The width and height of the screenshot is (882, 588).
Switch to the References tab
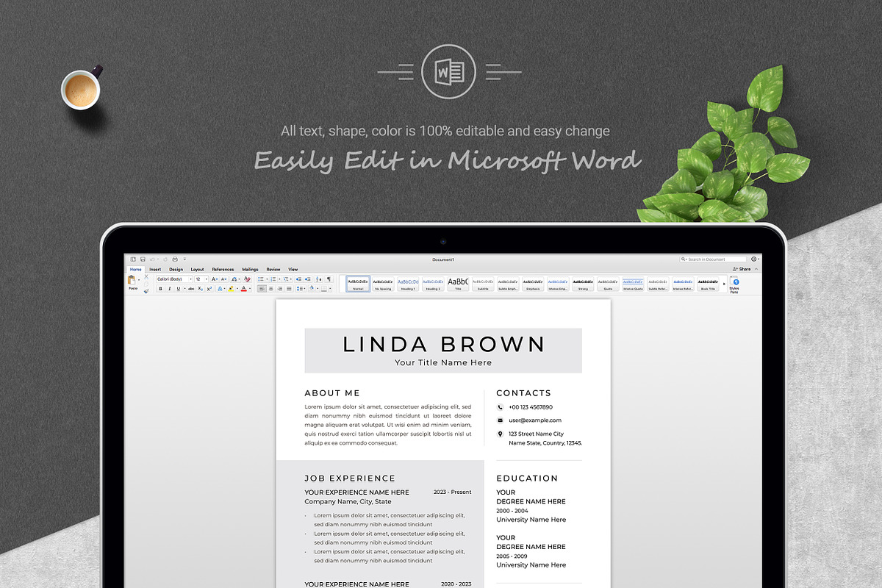point(223,270)
